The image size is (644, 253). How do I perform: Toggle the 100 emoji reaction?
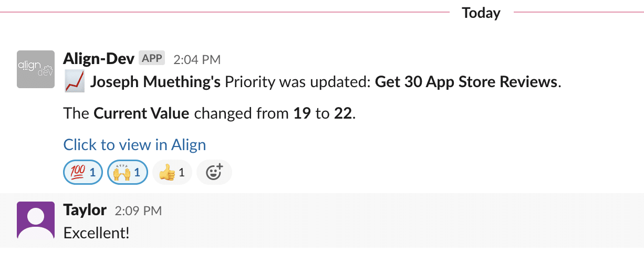(x=82, y=172)
